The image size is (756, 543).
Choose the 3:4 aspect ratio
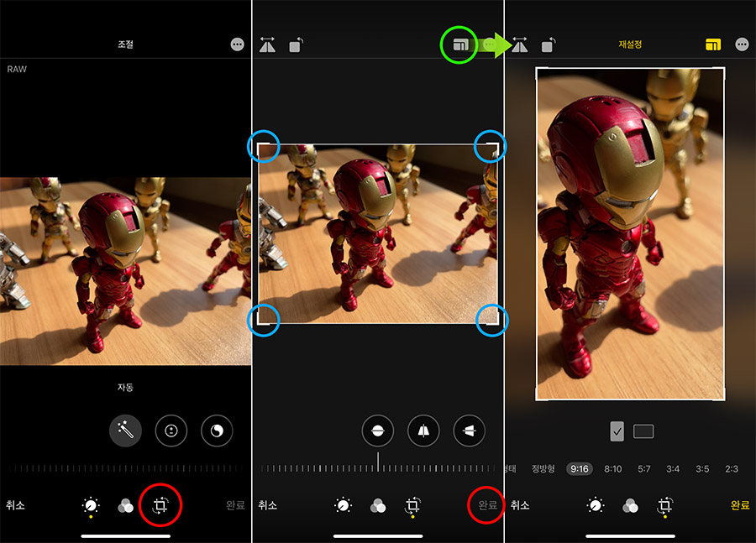[x=673, y=469]
